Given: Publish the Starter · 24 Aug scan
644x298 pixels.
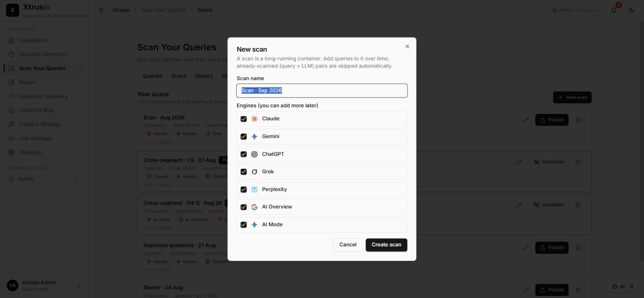Looking at the screenshot, I should coord(552,290).
